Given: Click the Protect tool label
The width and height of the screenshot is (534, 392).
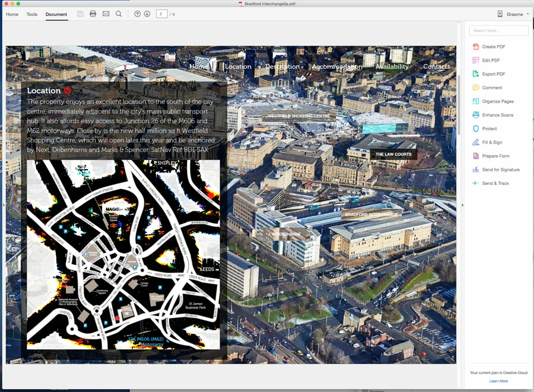Looking at the screenshot, I should pyautogui.click(x=490, y=129).
